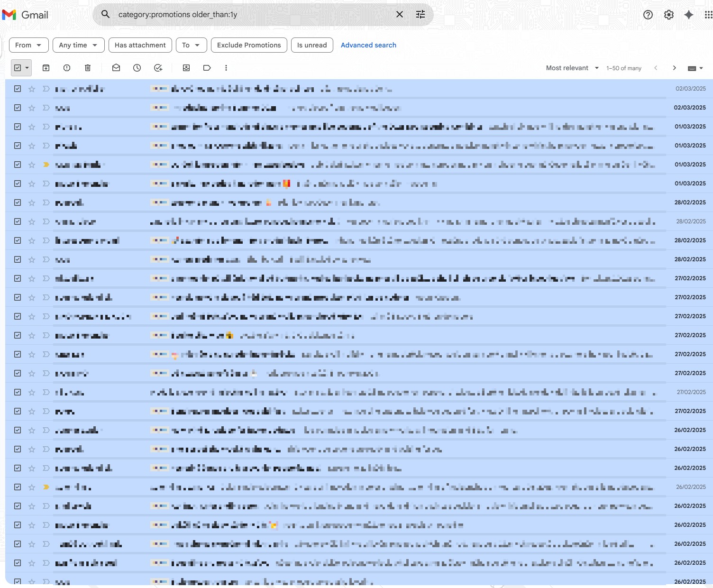The height and width of the screenshot is (588, 713).
Task: Open Gmail settings gear
Action: pos(668,14)
